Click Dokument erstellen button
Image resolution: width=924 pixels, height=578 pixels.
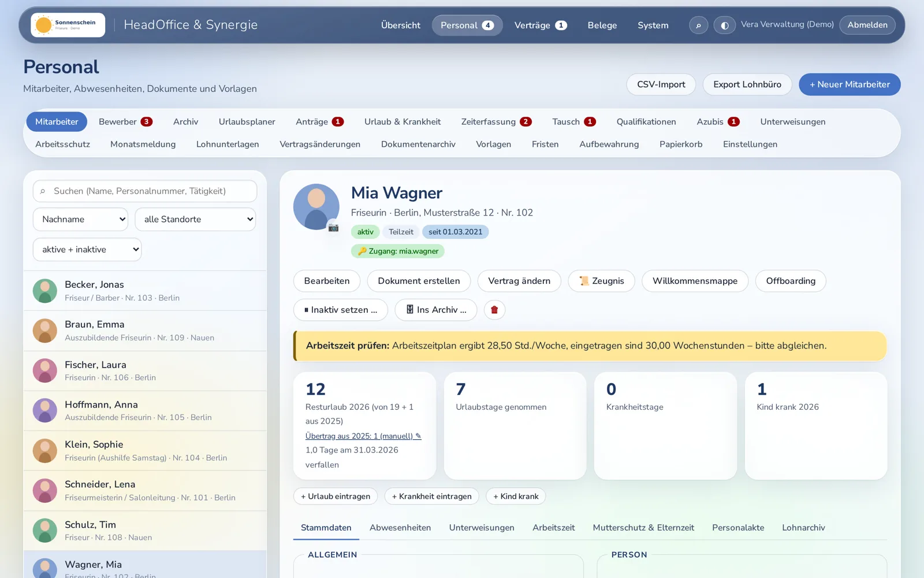click(419, 281)
